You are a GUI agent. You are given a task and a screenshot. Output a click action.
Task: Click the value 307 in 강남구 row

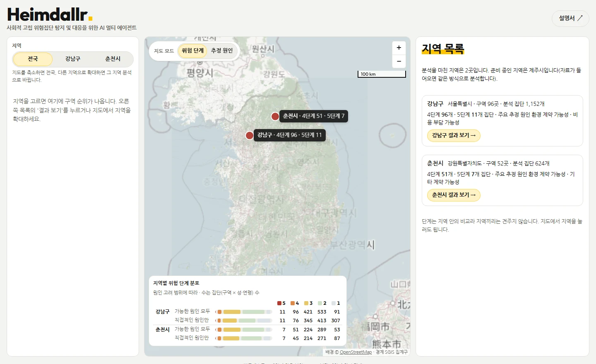(x=336, y=321)
